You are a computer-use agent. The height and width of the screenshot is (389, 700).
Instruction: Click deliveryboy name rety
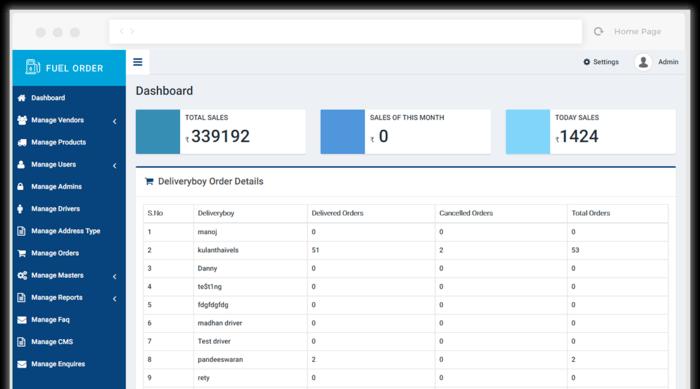click(x=204, y=378)
